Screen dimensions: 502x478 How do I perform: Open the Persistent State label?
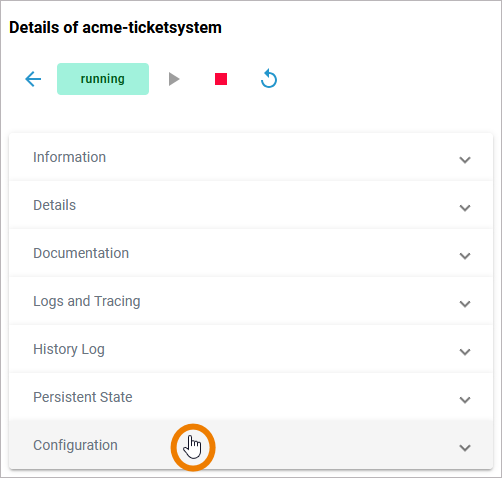tap(83, 397)
